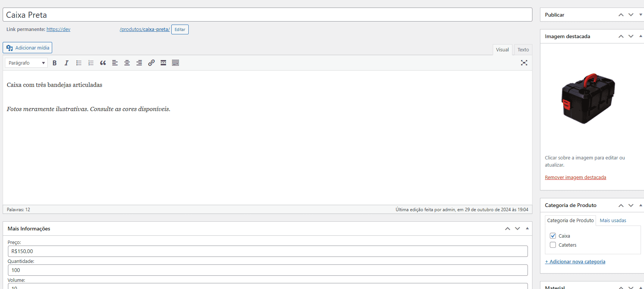Move Categoria de Produto panel up
Screen dimensions: 644x289
[x=621, y=206]
